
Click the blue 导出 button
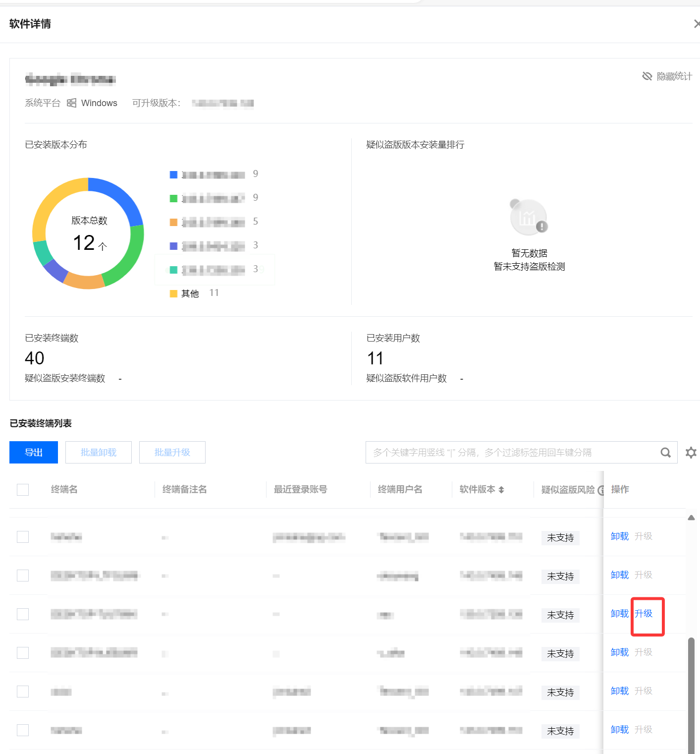point(34,452)
